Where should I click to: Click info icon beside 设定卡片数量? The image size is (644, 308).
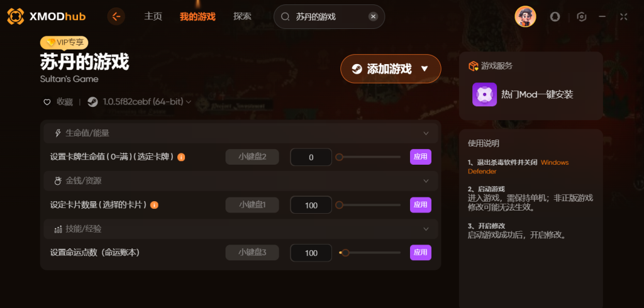coord(155,205)
